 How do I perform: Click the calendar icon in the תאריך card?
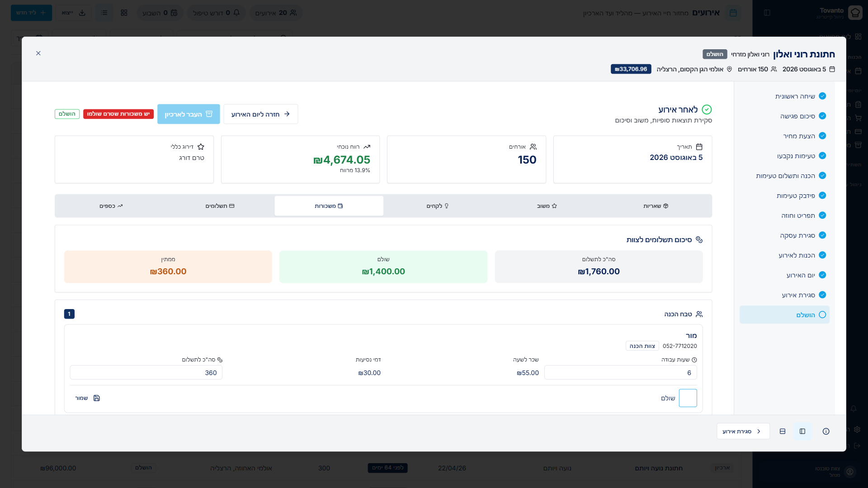click(699, 147)
